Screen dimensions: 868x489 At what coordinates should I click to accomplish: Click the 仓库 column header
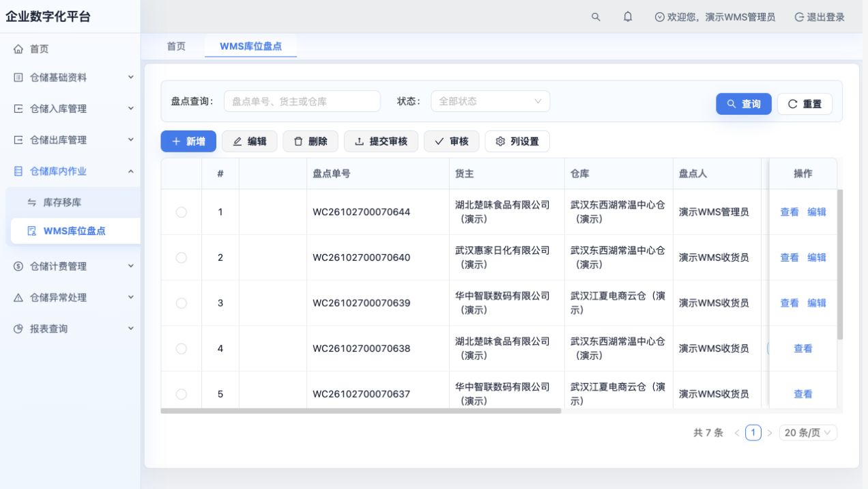[x=619, y=173]
